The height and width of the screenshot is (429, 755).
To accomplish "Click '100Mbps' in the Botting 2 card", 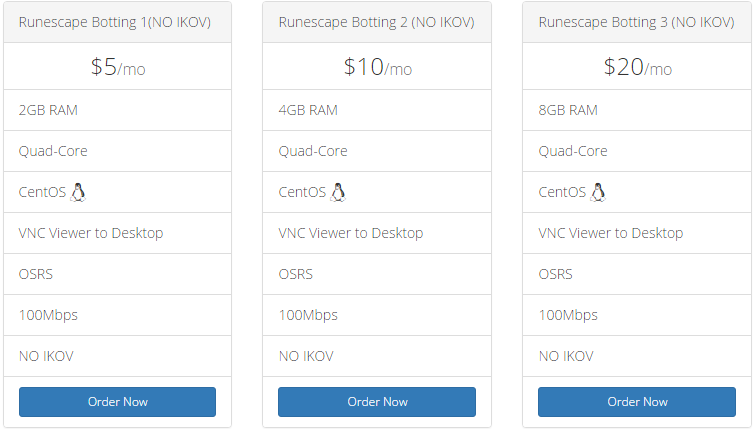I will point(308,315).
